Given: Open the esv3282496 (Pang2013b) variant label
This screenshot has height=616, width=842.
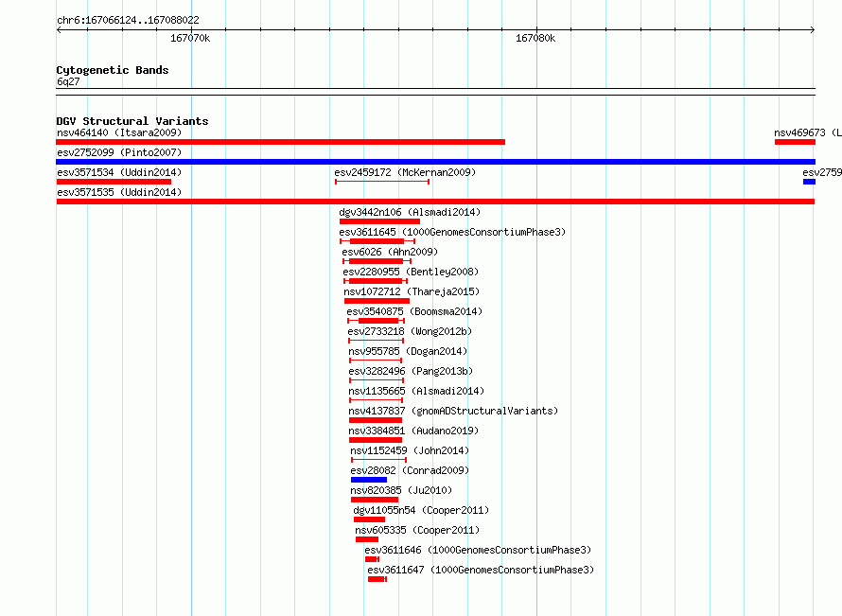Looking at the screenshot, I should pos(411,371).
